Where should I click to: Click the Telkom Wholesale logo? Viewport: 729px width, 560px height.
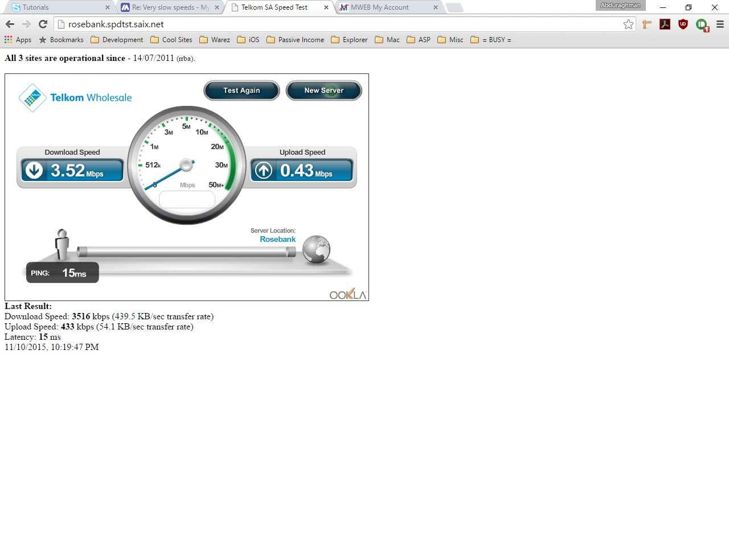(75, 98)
